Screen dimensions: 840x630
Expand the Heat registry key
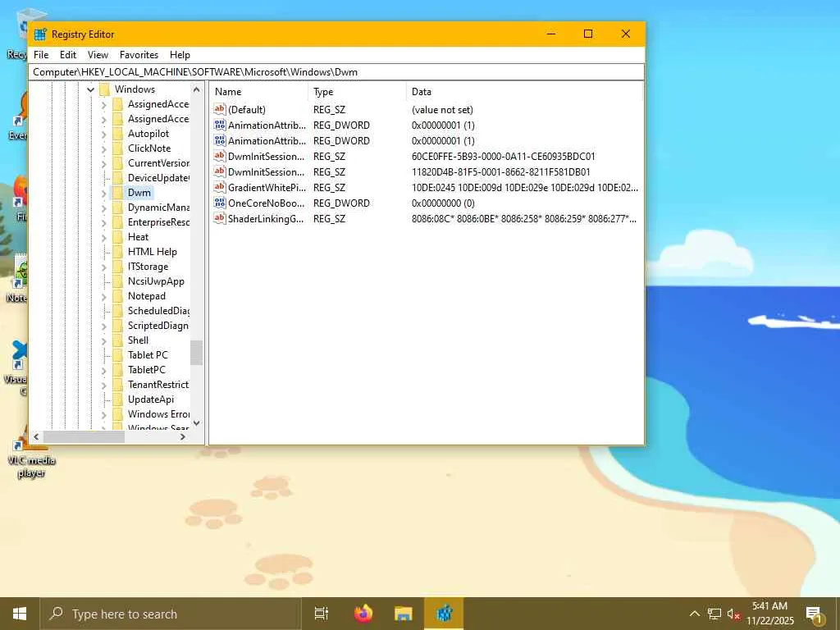(103, 237)
